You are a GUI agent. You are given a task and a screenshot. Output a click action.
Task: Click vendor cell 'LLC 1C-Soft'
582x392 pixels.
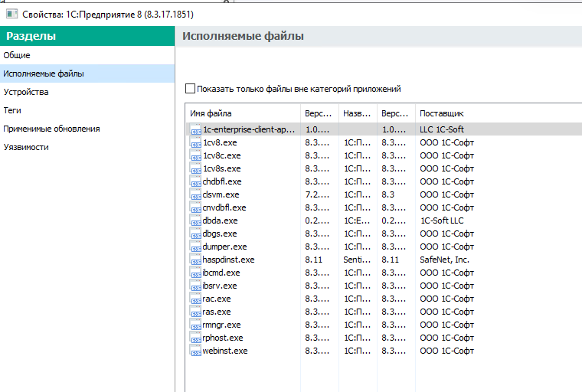(442, 129)
